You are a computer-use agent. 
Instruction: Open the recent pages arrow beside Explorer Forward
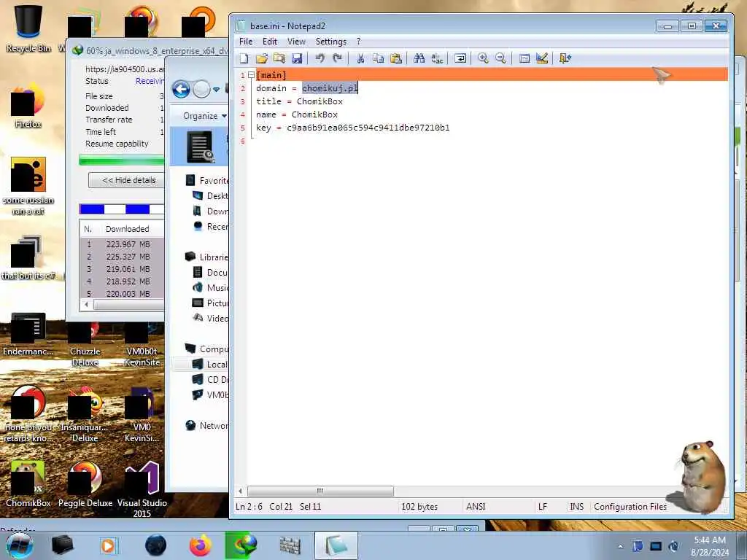click(x=216, y=90)
